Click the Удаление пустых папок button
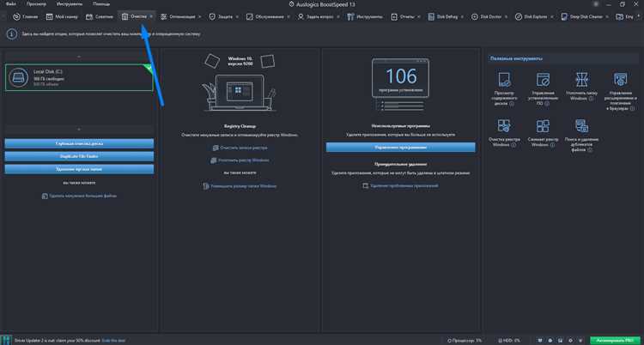This screenshot has height=345, width=644. pyautogui.click(x=79, y=169)
